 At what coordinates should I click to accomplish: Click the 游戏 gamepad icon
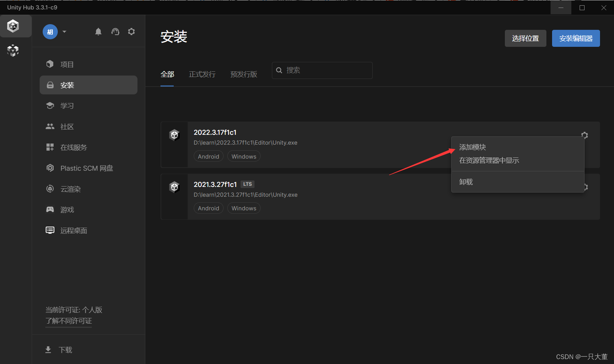pos(50,210)
